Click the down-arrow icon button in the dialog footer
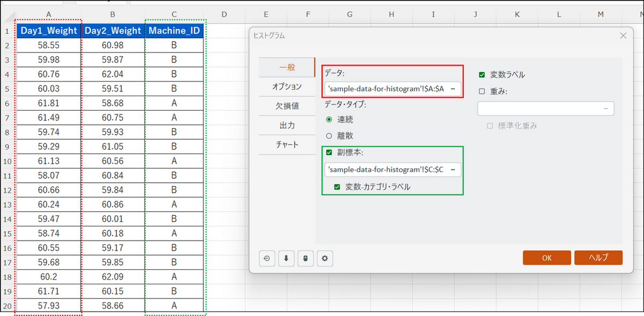644x316 pixels. (286, 258)
